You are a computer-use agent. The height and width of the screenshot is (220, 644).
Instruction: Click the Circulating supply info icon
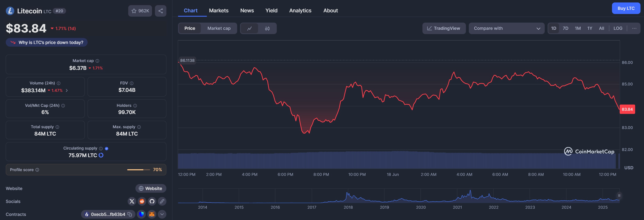[x=101, y=149]
